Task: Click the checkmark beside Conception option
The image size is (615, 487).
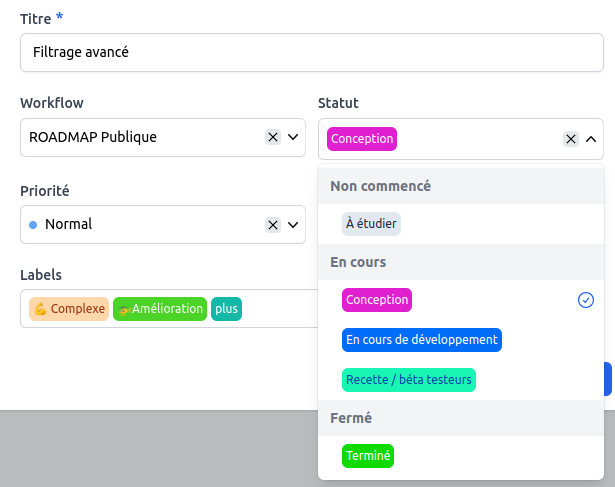Action: click(x=586, y=300)
